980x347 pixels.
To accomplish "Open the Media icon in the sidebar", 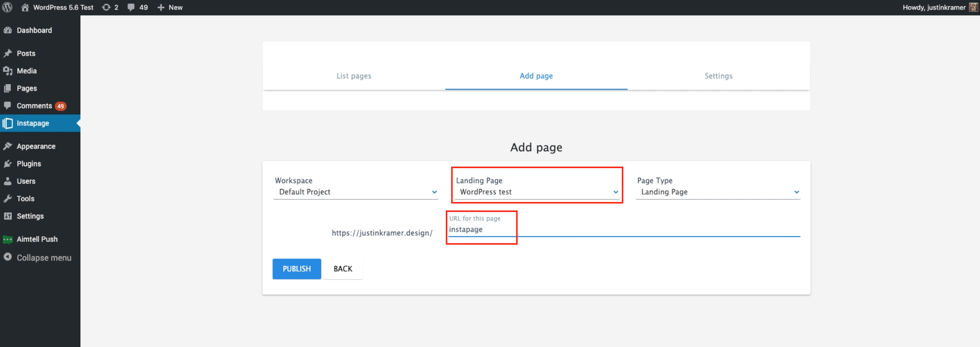I will (x=8, y=71).
